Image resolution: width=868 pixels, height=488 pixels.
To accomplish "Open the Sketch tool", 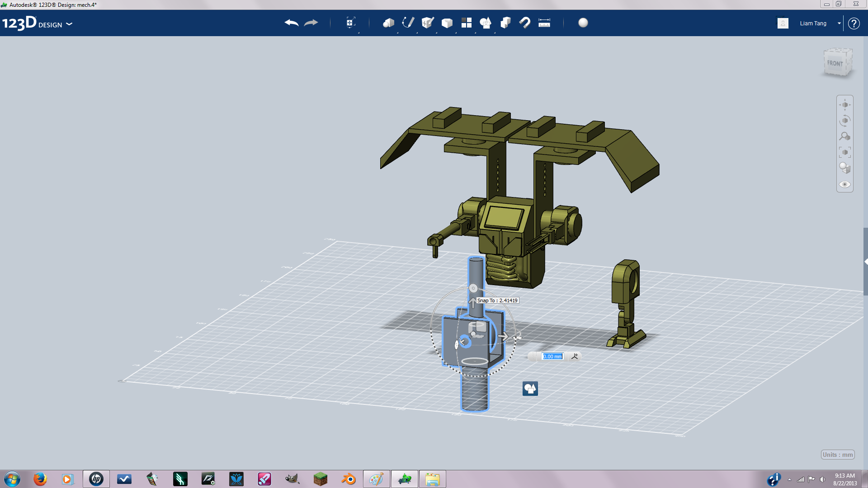I will point(408,23).
